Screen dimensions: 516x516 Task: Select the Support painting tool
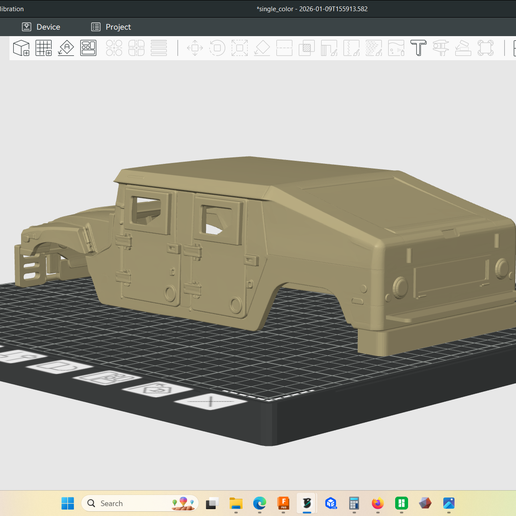pyautogui.click(x=329, y=48)
